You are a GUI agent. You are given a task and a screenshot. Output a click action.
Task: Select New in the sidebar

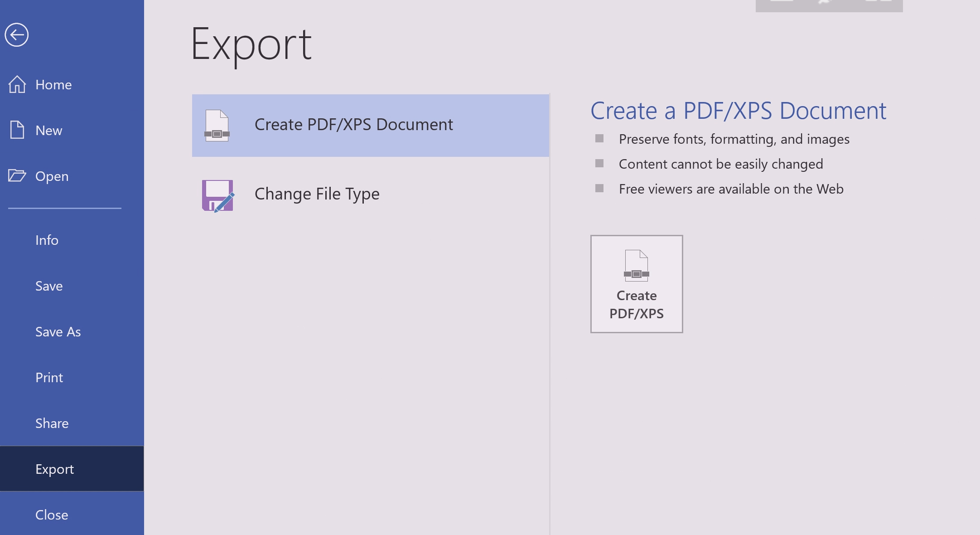coord(72,131)
